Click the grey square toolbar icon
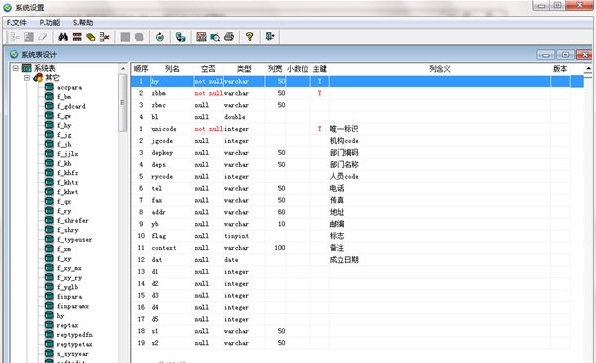The image size is (596, 363). coord(125,37)
